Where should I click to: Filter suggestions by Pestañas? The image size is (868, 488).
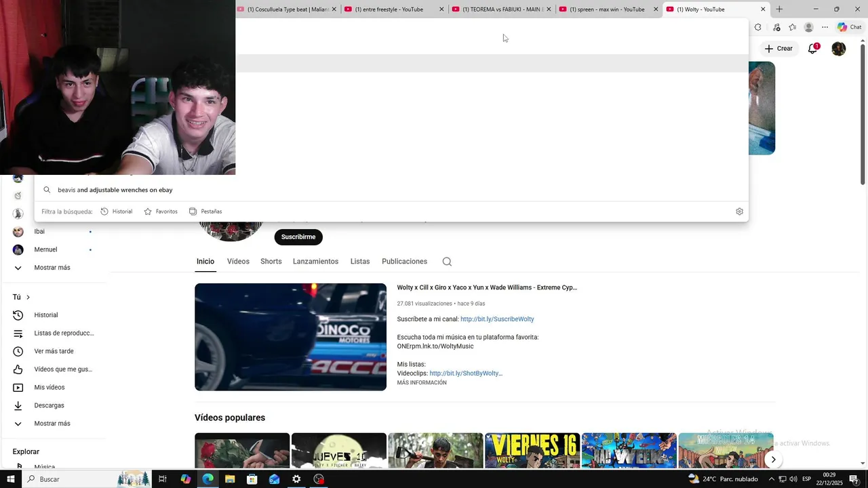point(205,211)
